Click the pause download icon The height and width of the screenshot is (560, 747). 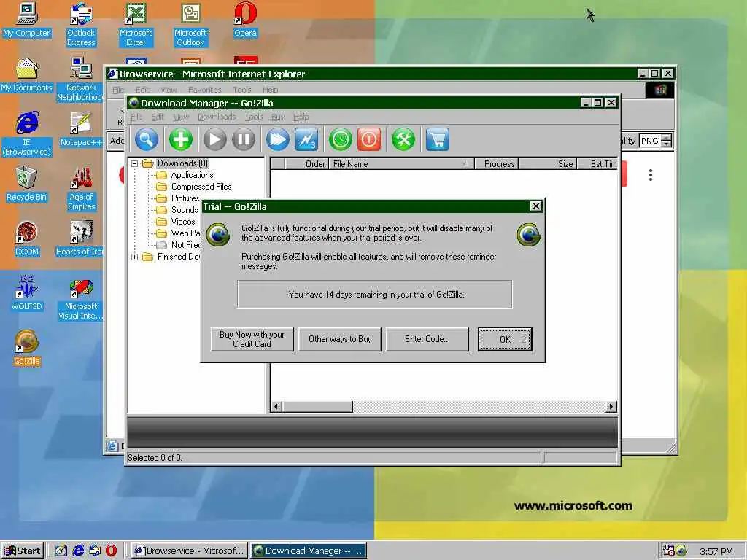click(244, 139)
